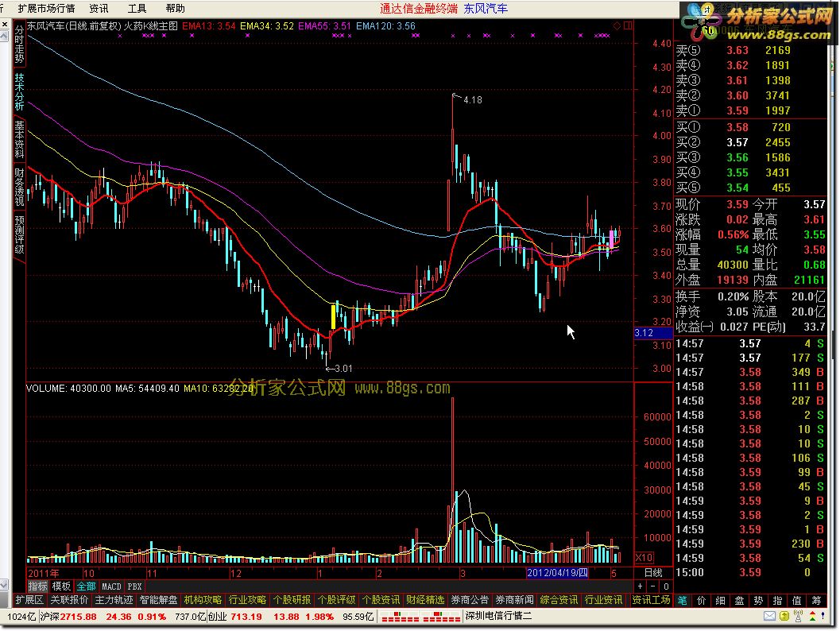Select the 势 trend tab
The height and width of the screenshot is (631, 840).
pyautogui.click(x=759, y=601)
